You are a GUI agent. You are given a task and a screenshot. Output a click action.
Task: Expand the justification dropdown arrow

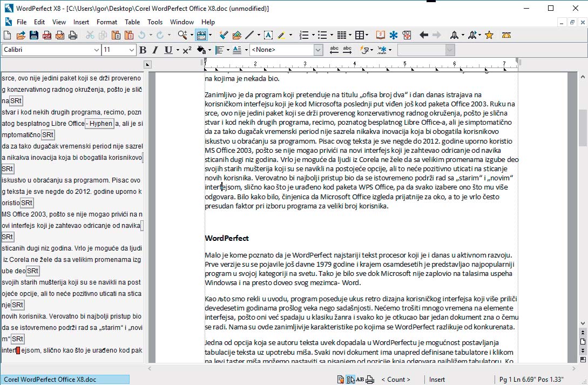click(228, 50)
